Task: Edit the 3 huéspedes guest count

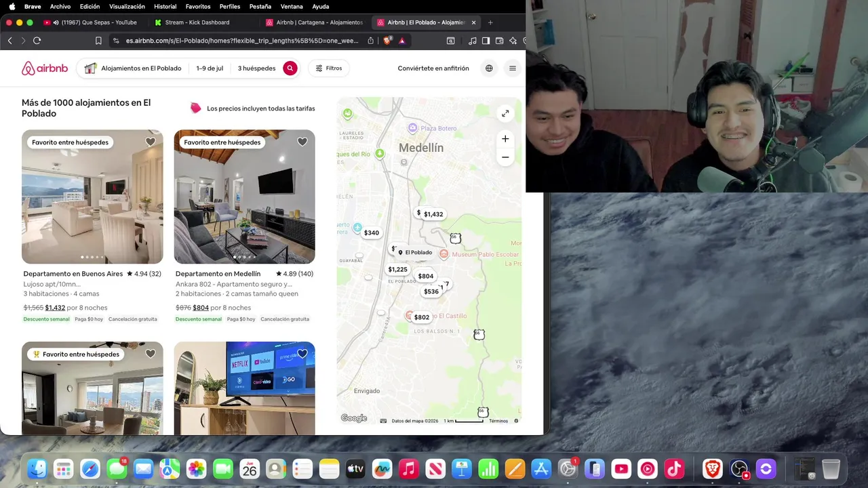Action: [x=256, y=68]
